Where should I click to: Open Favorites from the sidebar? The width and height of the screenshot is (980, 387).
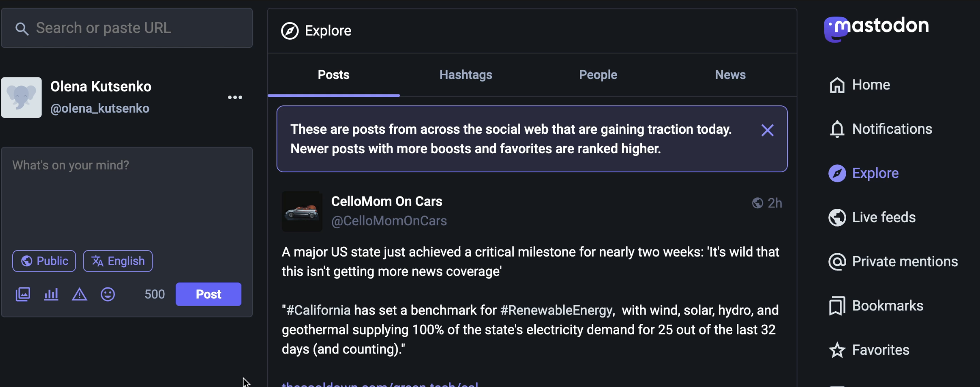(x=880, y=349)
